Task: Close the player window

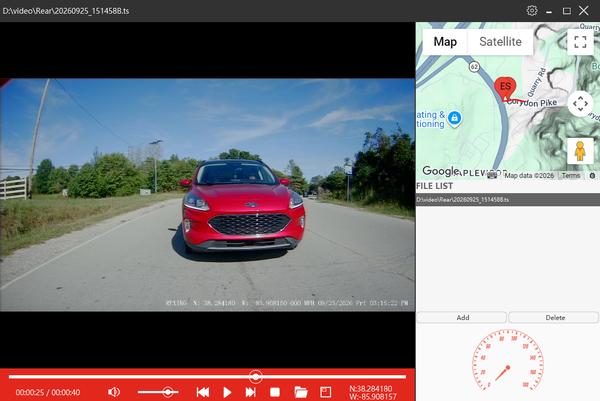Action: pos(584,10)
